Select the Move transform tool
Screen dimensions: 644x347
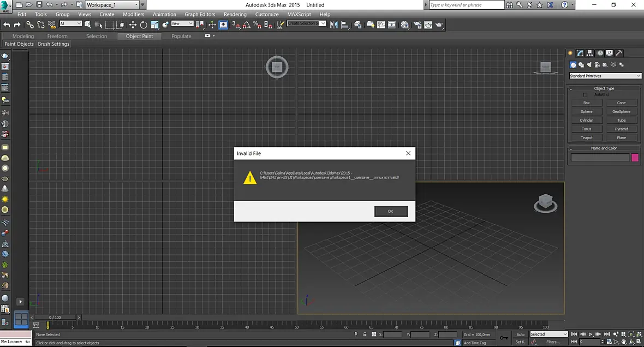point(133,25)
